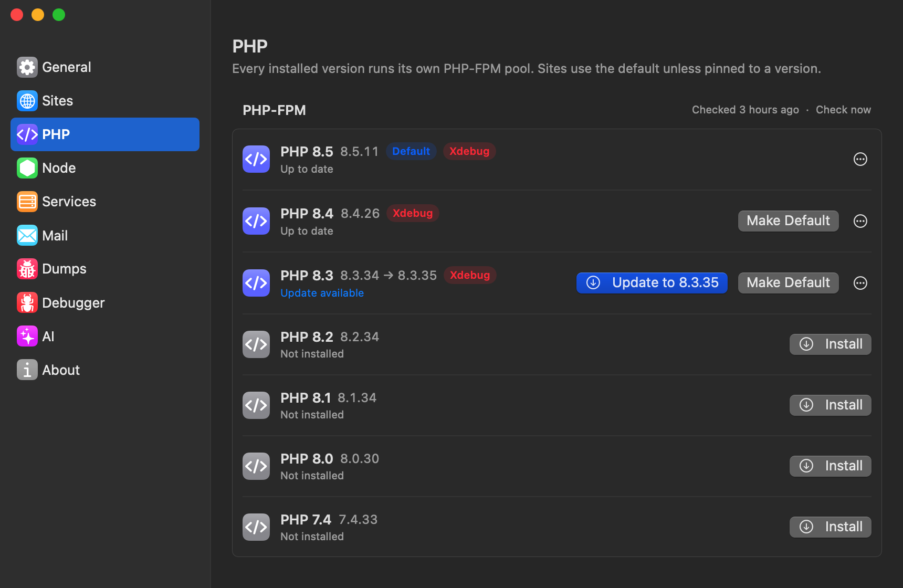
Task: Select the Services icon in sidebar
Action: [x=27, y=202]
